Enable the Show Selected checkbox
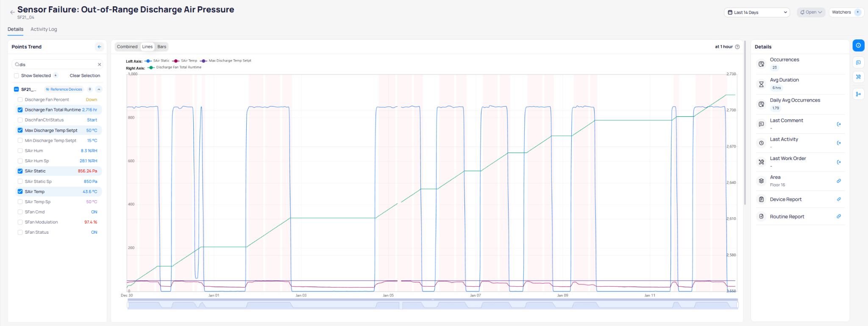This screenshot has width=868, height=326. (x=17, y=76)
